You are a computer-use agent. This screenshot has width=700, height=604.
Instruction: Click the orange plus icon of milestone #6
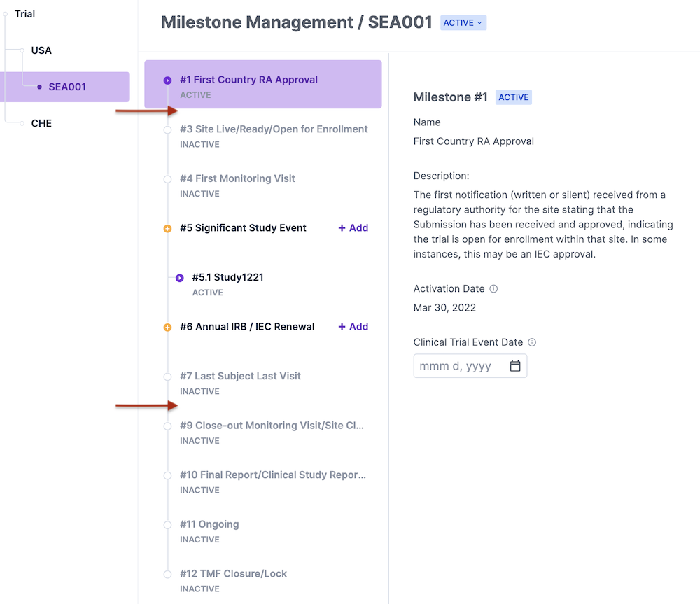click(x=167, y=328)
